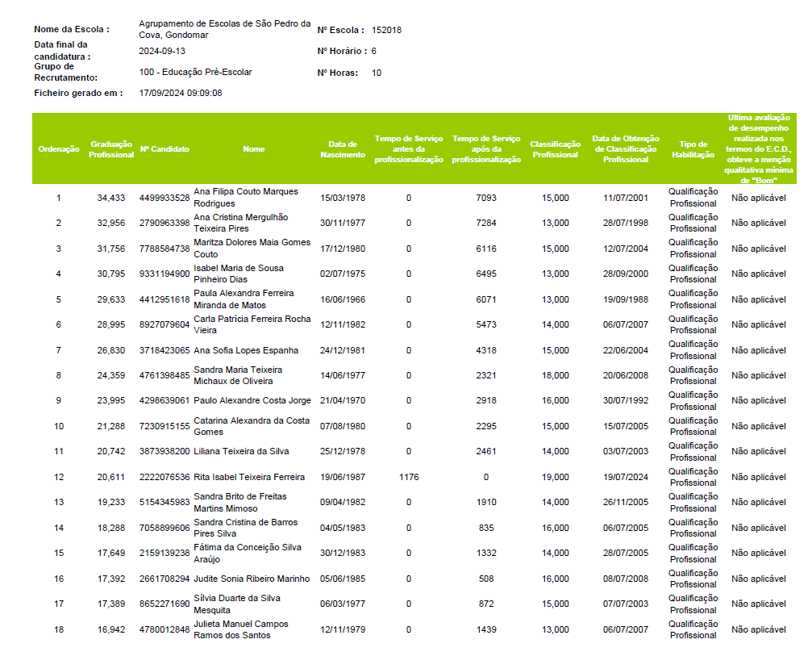Click the file generation timestamp 17/09/2024 09:09:08

181,93
